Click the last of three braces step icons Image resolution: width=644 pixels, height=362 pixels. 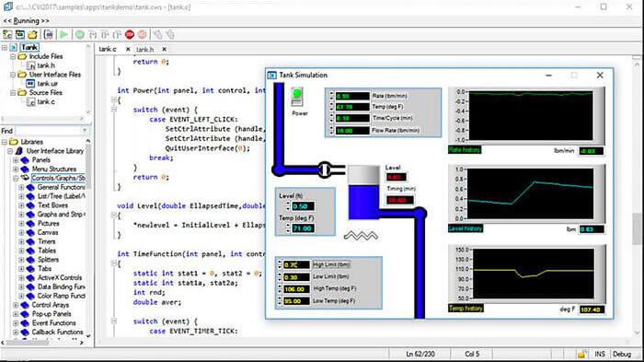coord(117,35)
